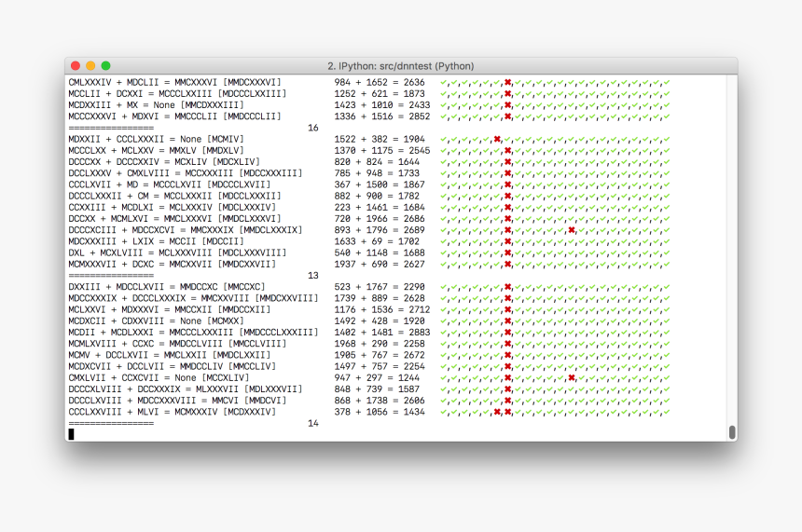Viewport: 802px width, 532px height.
Task: Click the error count '14' at the bottom
Action: (x=313, y=423)
